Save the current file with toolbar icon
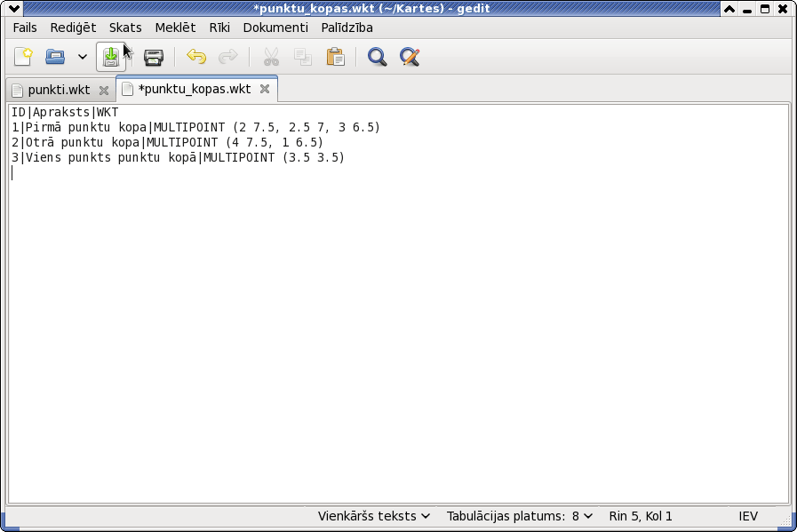The image size is (797, 532). pyautogui.click(x=111, y=57)
